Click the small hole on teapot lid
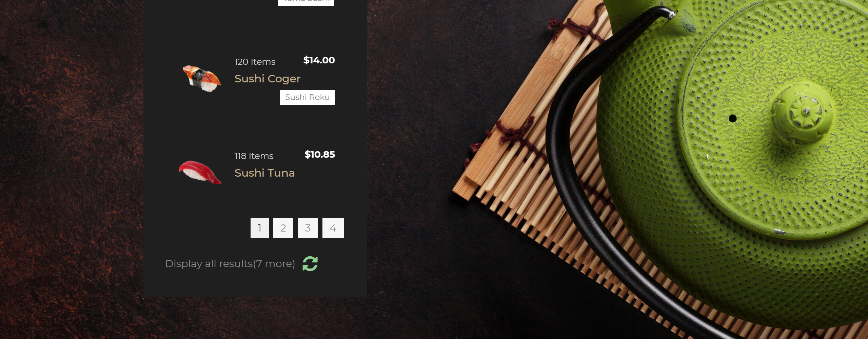The image size is (868, 339). [732, 118]
